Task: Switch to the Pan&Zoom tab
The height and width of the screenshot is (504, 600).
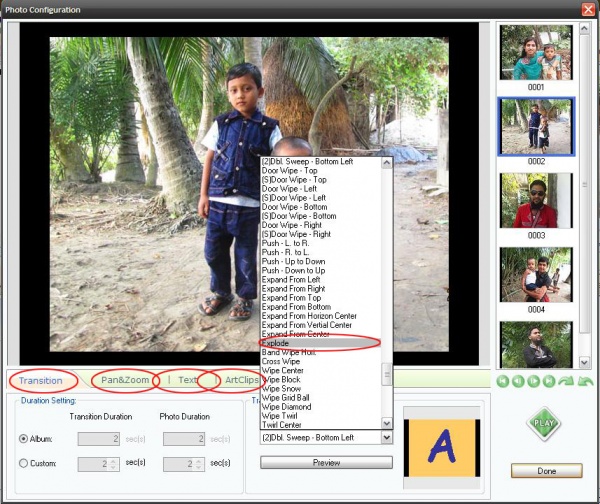Action: (125, 380)
